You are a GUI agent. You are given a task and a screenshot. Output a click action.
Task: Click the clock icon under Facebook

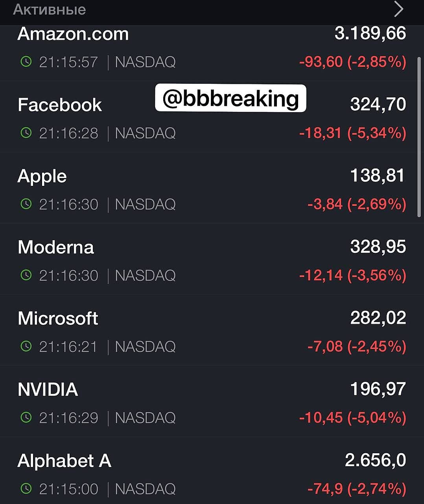26,133
